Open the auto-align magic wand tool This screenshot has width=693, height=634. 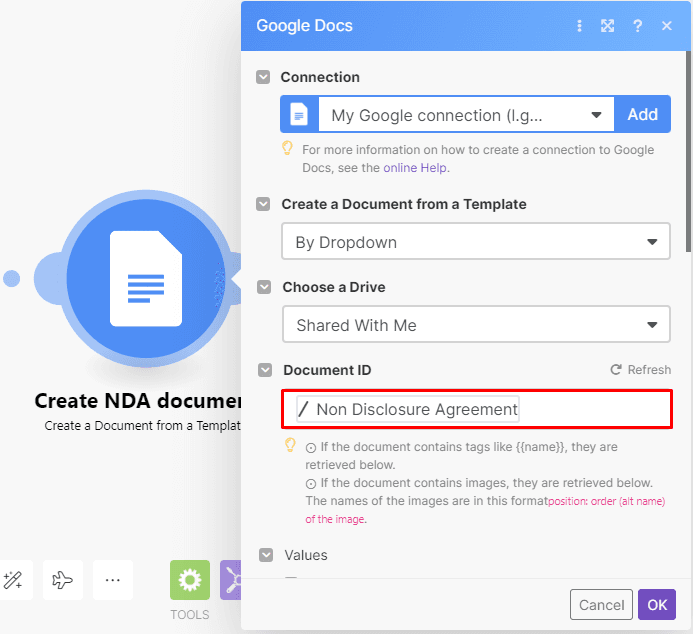13,580
